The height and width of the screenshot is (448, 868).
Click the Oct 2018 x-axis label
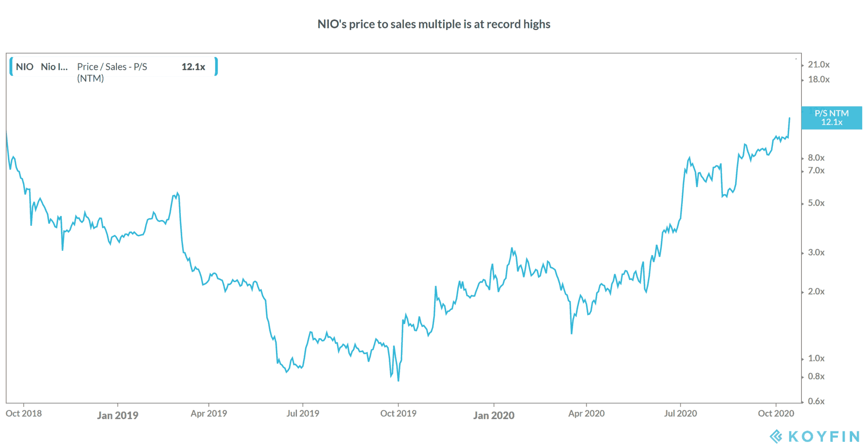[24, 413]
